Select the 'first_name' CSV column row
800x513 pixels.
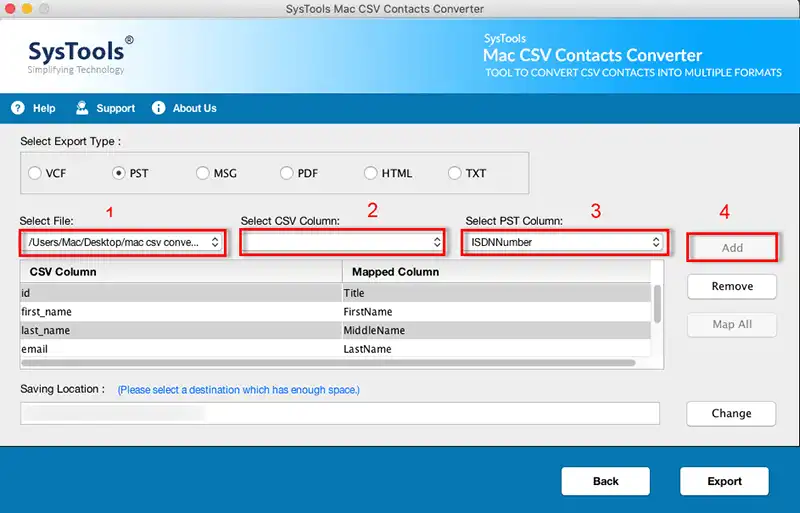point(181,312)
